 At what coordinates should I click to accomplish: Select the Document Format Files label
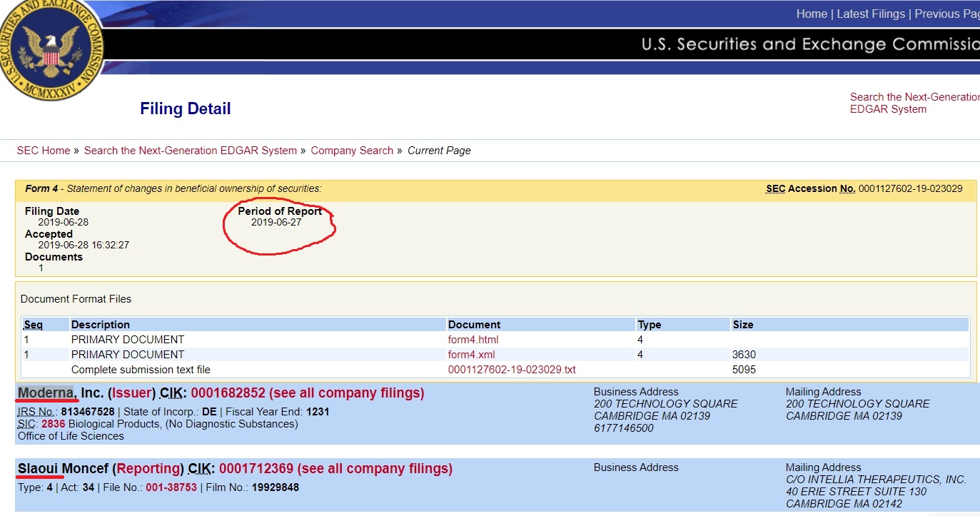(x=76, y=299)
